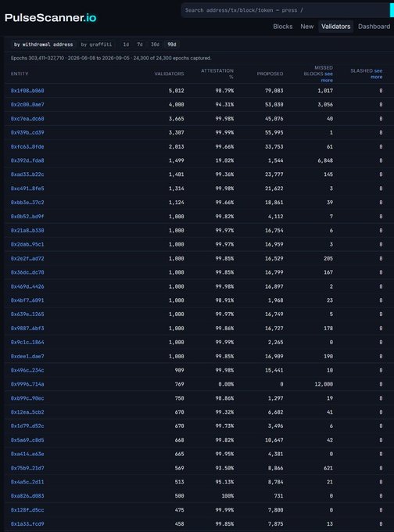Image resolution: width=394 pixels, height=532 pixels.
Task: Open entity 0x0b52…bd9f
Action: pos(27,217)
